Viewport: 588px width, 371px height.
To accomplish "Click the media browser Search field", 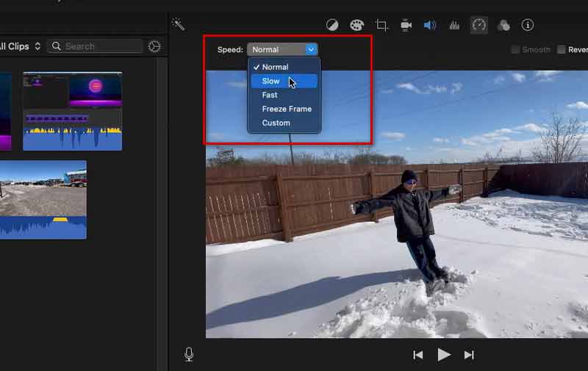I will tap(95, 46).
